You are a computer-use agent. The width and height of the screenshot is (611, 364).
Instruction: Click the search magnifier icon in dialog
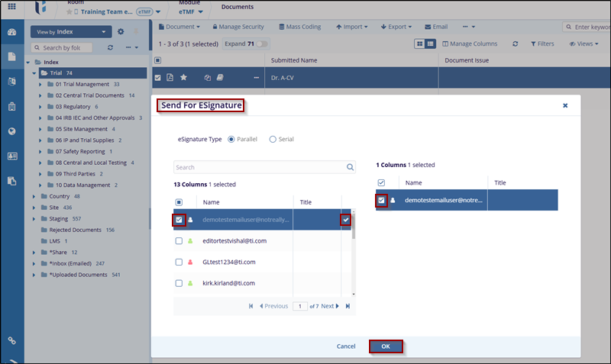tap(351, 167)
